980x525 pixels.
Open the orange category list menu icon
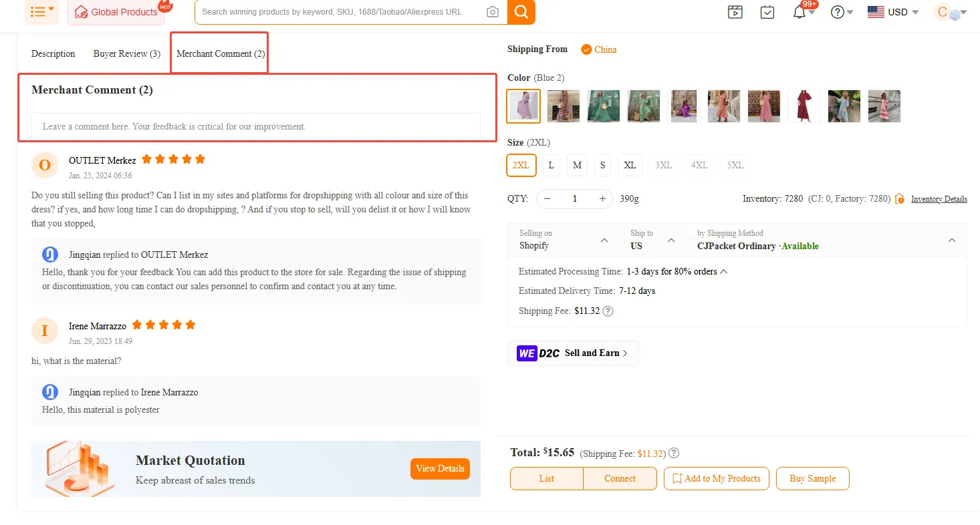[41, 12]
